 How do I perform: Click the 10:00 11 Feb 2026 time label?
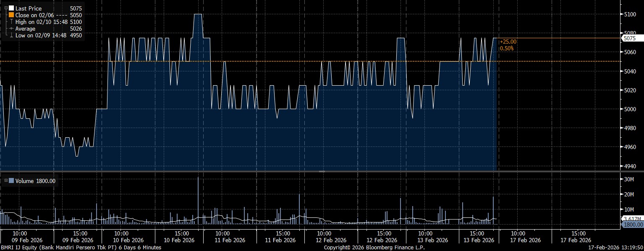tap(223, 236)
